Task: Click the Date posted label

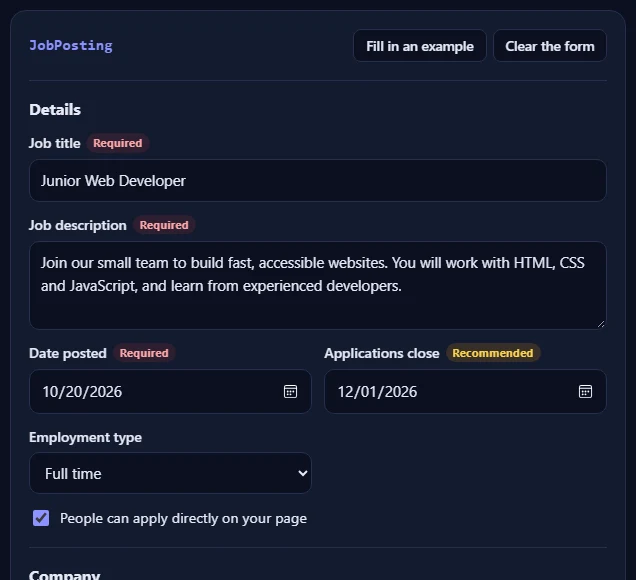Action: tap(68, 353)
